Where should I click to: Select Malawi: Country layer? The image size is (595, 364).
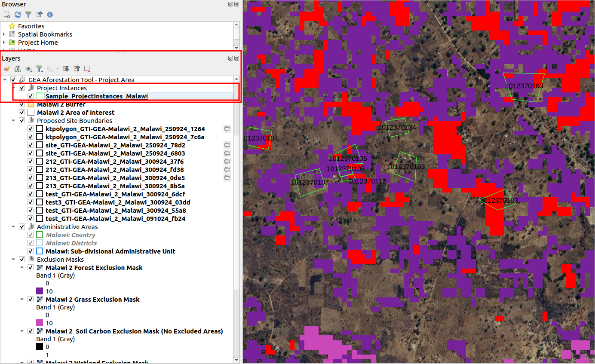click(71, 235)
